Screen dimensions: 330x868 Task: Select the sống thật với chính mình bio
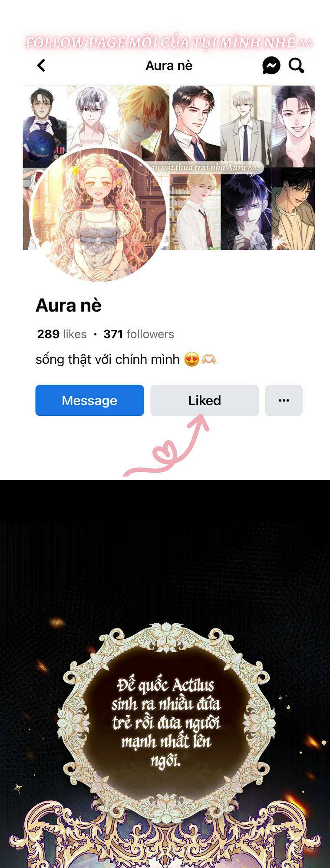click(x=107, y=359)
